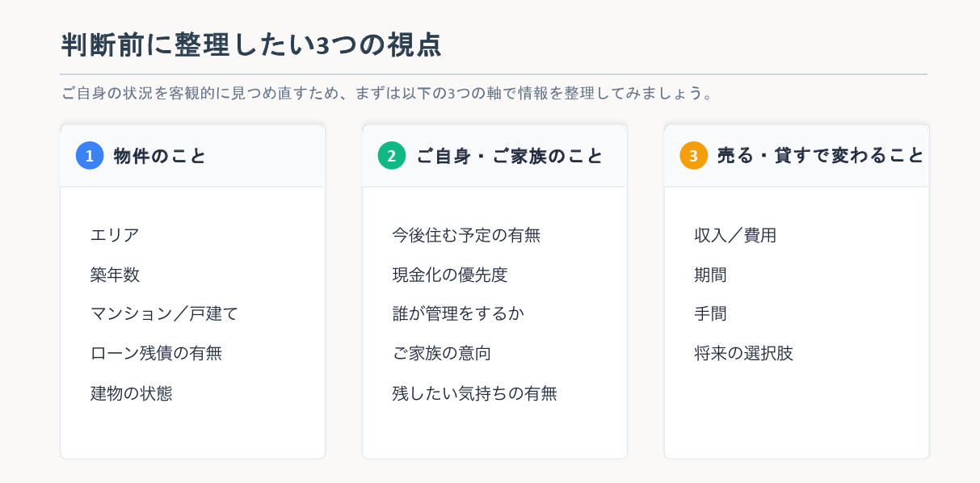The image size is (980, 483).
Task: Select the 売る・貸すで変わること card header
Action: [797, 156]
